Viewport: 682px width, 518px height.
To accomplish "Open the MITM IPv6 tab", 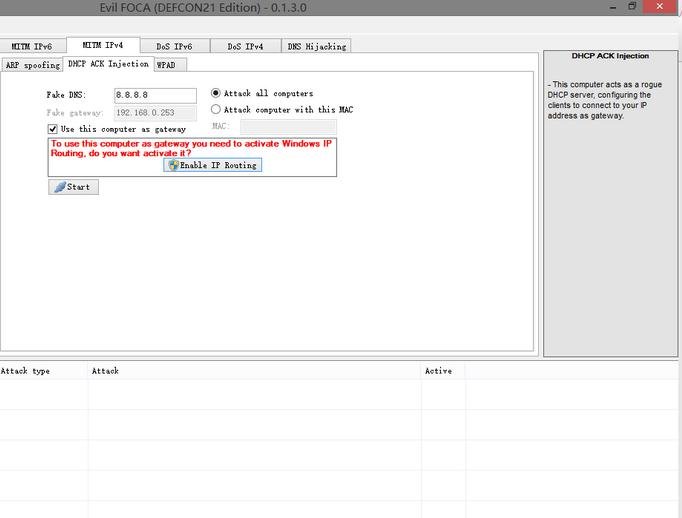I will 32,46.
